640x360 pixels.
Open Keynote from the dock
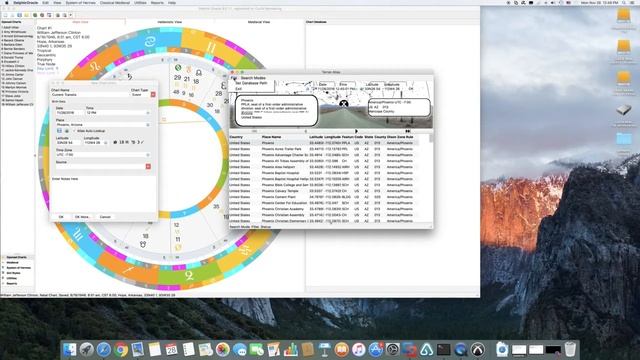pyautogui.click(x=324, y=350)
